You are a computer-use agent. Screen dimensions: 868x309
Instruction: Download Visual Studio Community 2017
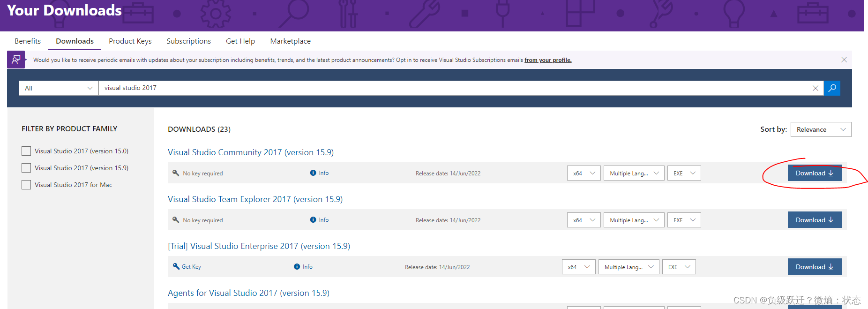pos(815,173)
